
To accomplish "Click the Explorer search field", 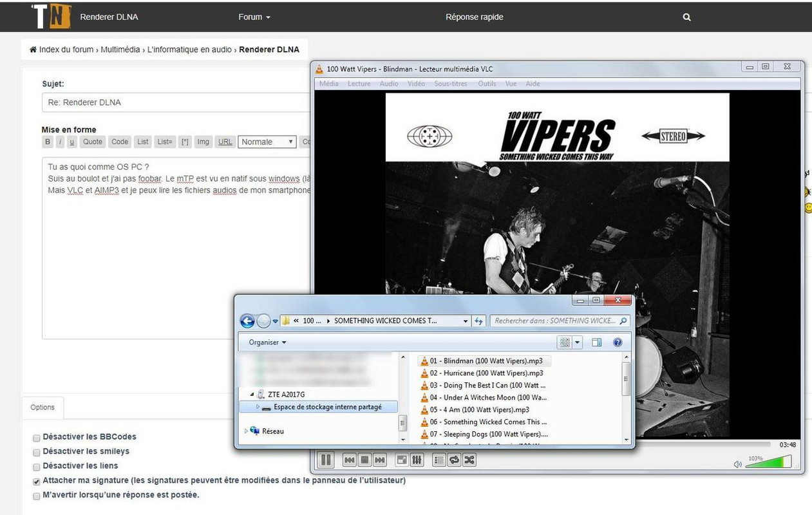I will coord(560,321).
